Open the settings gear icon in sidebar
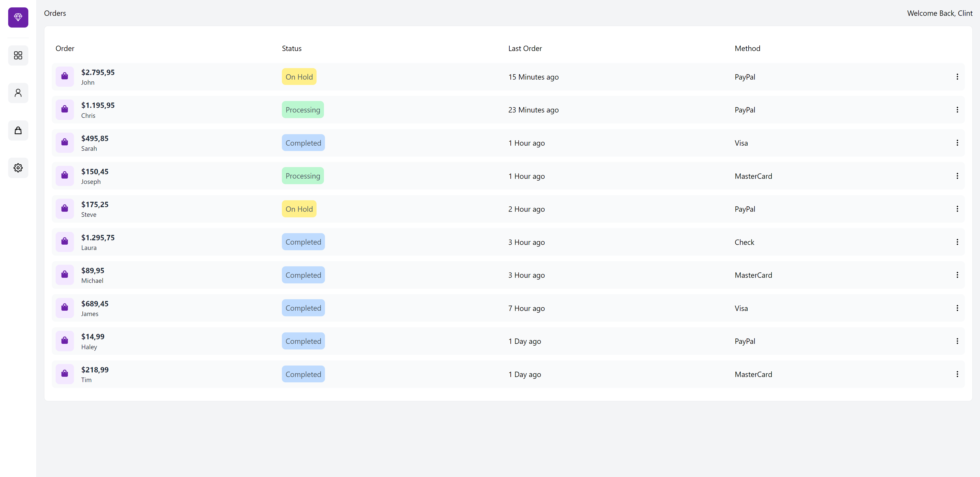980x477 pixels. tap(18, 168)
